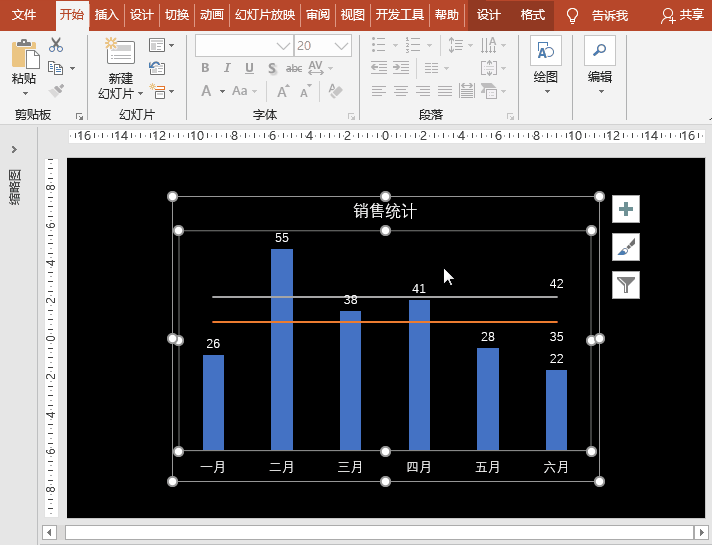Click the Distributed alignment icon
Image resolution: width=712 pixels, height=545 pixels.
pyautogui.click(x=467, y=91)
